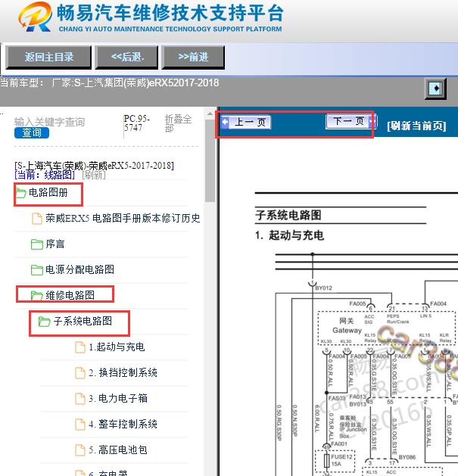Click document icon beside 3. 电力电子箱
The image size is (458, 476).
(x=80, y=399)
